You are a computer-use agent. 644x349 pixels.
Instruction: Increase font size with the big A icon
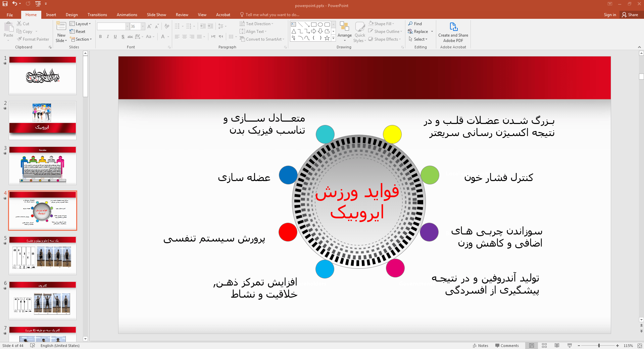click(149, 26)
